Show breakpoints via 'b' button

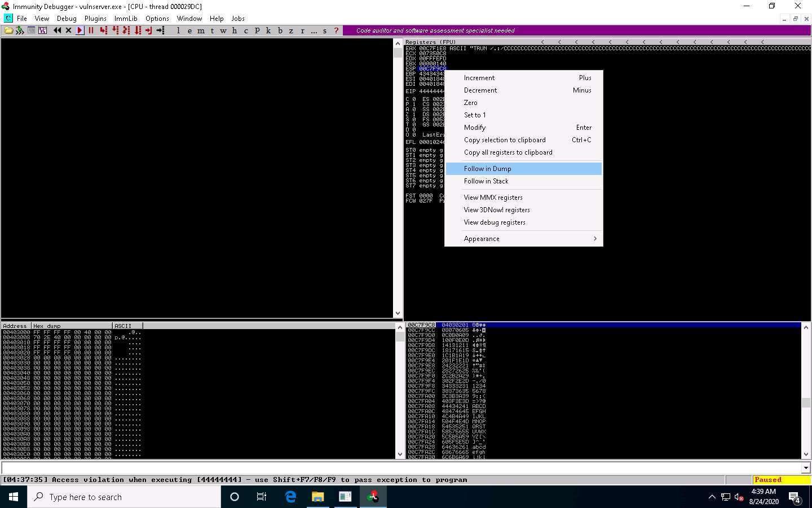280,30
